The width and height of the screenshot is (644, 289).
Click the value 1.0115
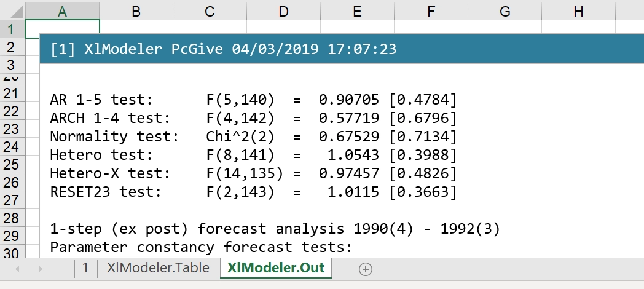click(353, 192)
